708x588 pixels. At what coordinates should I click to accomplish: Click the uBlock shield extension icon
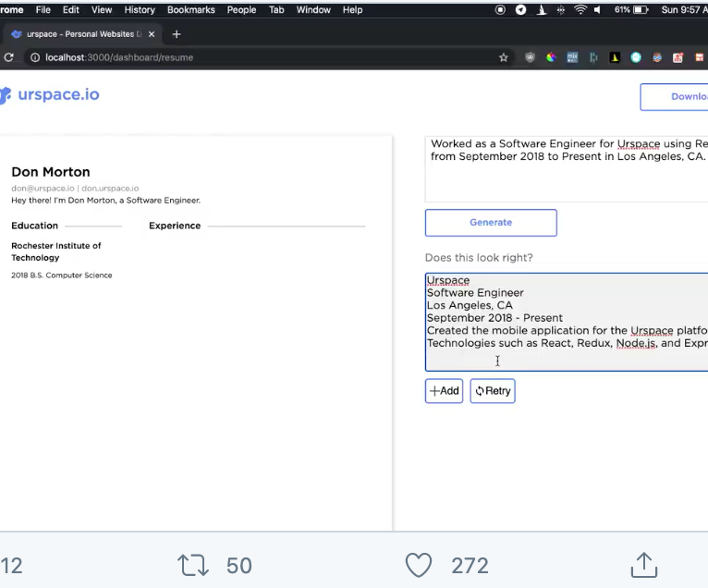pos(530,57)
